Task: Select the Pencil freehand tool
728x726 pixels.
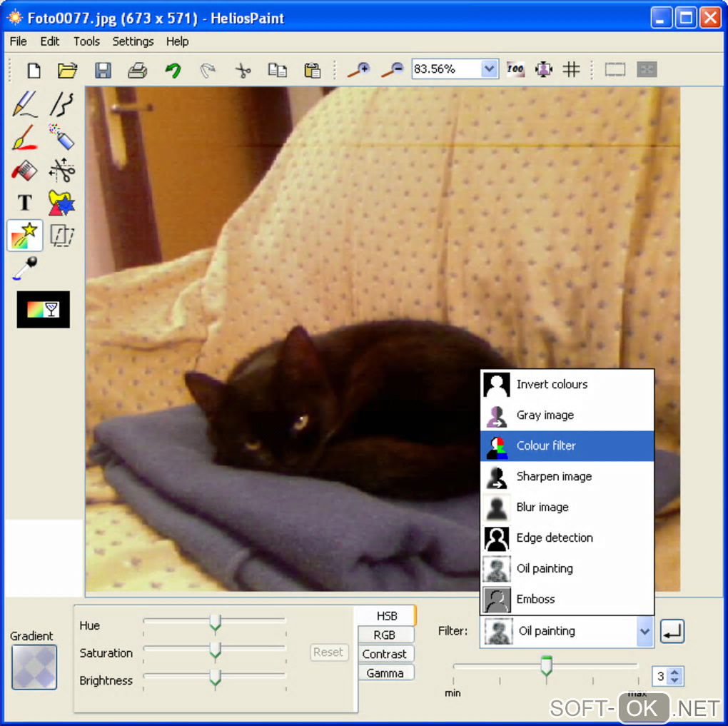Action: point(24,103)
